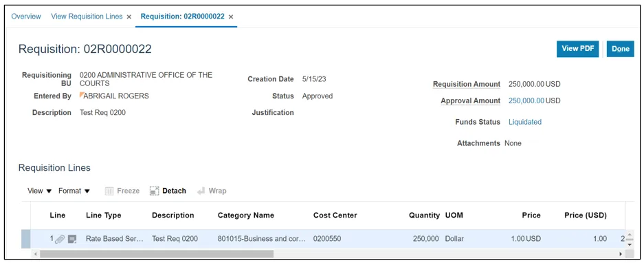The height and width of the screenshot is (263, 644).
Task: Open the Approval Amount 250,000.00 link
Action: pos(526,101)
